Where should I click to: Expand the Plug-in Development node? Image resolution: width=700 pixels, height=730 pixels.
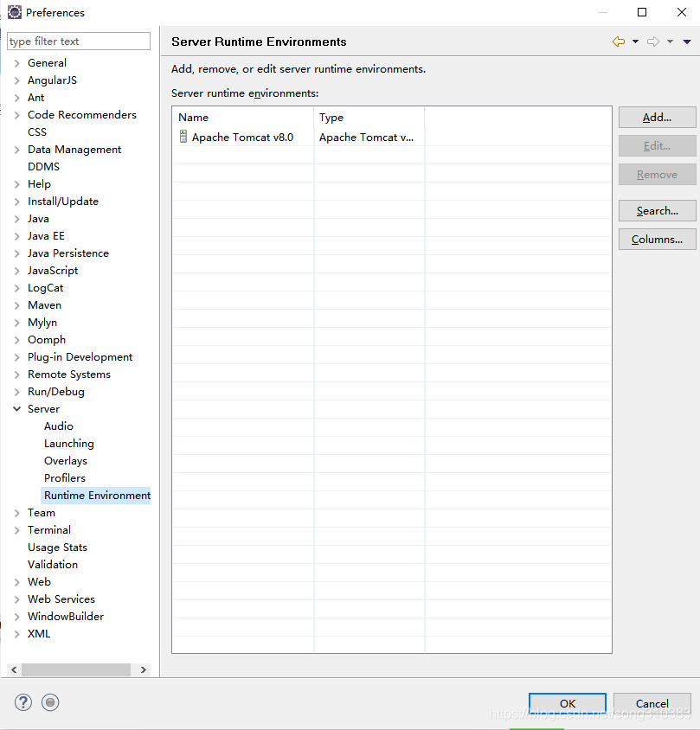tap(16, 357)
